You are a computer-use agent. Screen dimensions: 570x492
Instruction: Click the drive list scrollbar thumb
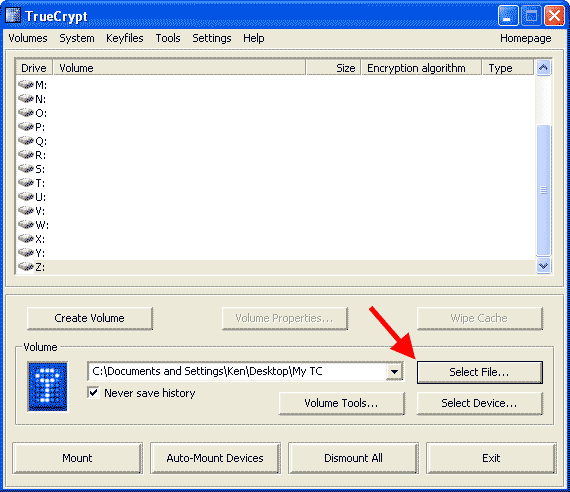pos(543,190)
